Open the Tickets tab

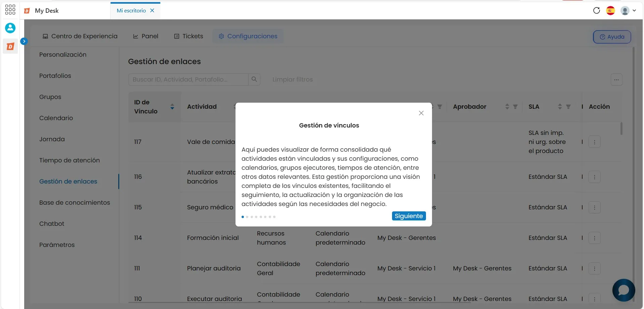188,36
